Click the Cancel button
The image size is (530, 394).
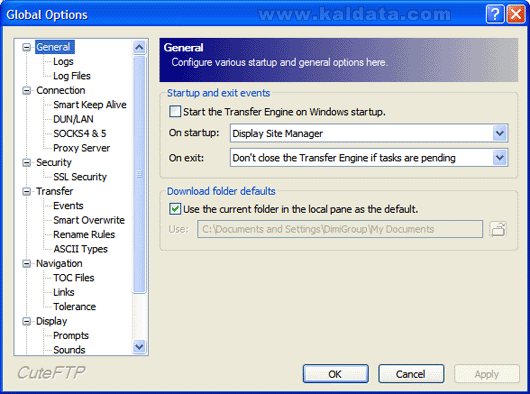(x=411, y=374)
